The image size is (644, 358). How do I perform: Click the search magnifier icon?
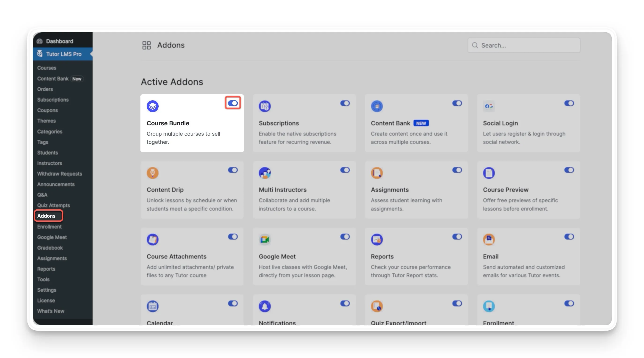[475, 45]
